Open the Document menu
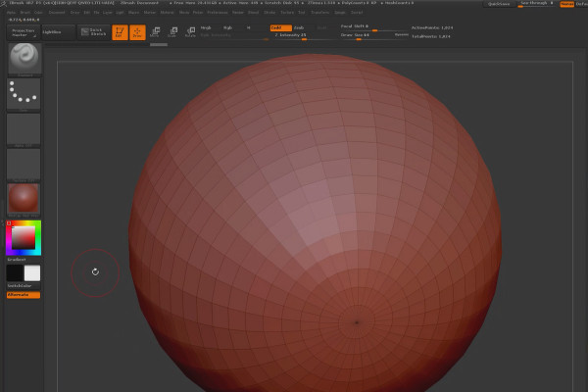The width and height of the screenshot is (588, 392). coord(57,13)
